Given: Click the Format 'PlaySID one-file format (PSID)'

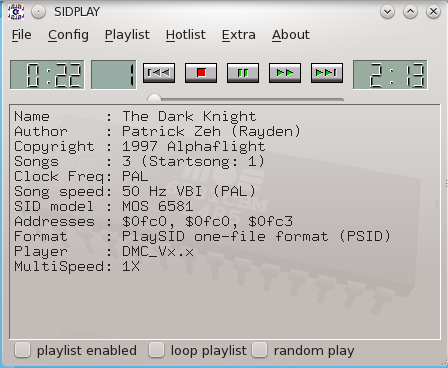Looking at the screenshot, I should (256, 236).
